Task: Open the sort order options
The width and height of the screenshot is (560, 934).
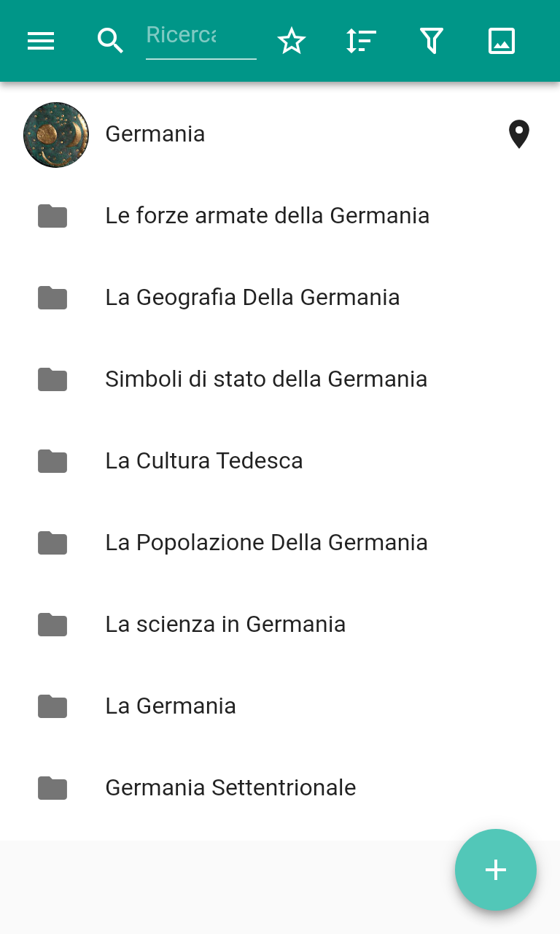Action: tap(361, 41)
